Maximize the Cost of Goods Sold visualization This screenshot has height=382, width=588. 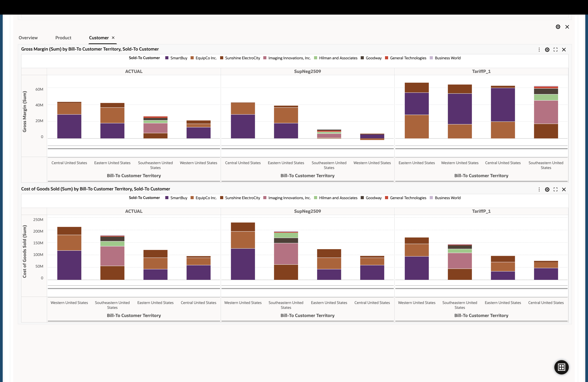click(556, 189)
